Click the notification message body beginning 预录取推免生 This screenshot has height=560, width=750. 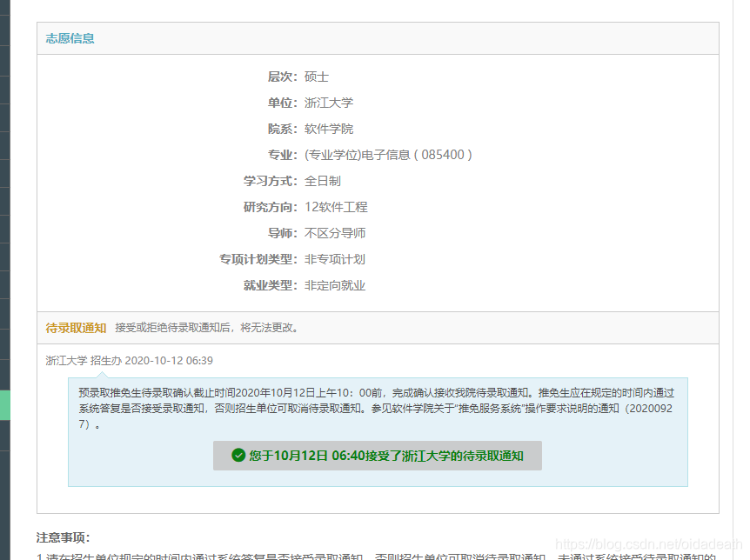click(377, 409)
